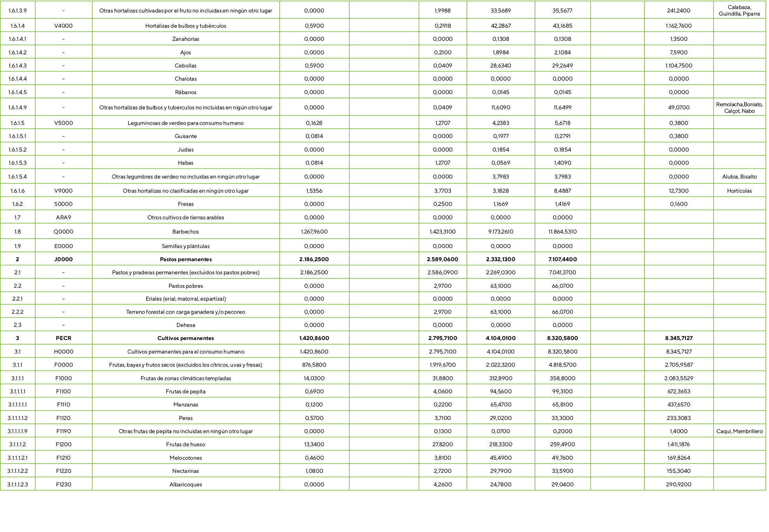Select the value 11.864,5310 in the Barbechos row

562,231
